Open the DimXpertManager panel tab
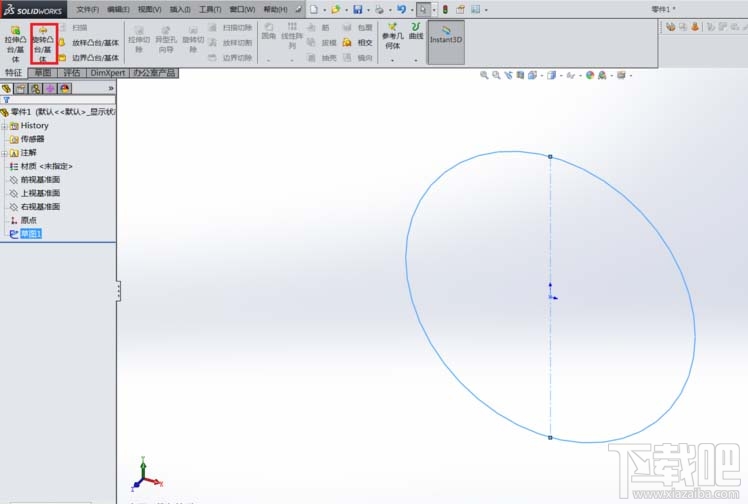 [50, 89]
